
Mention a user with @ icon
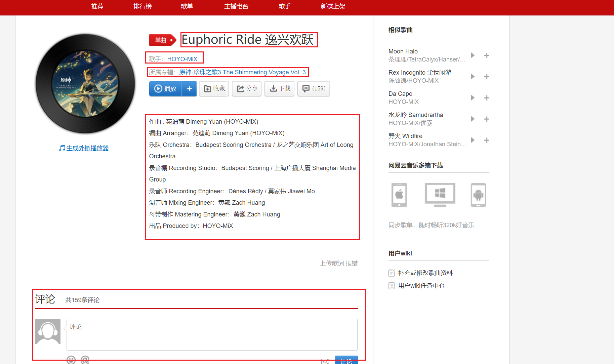pyautogui.click(x=85, y=360)
